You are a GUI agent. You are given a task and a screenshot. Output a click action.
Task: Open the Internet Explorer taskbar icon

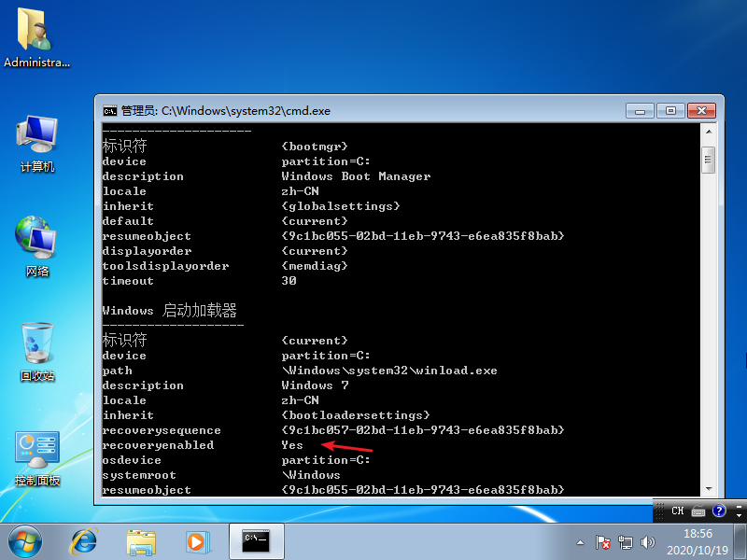coord(85,540)
